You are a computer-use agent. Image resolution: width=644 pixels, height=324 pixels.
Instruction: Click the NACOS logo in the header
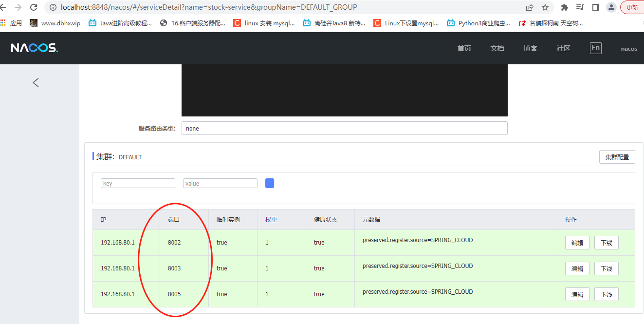pyautogui.click(x=34, y=48)
